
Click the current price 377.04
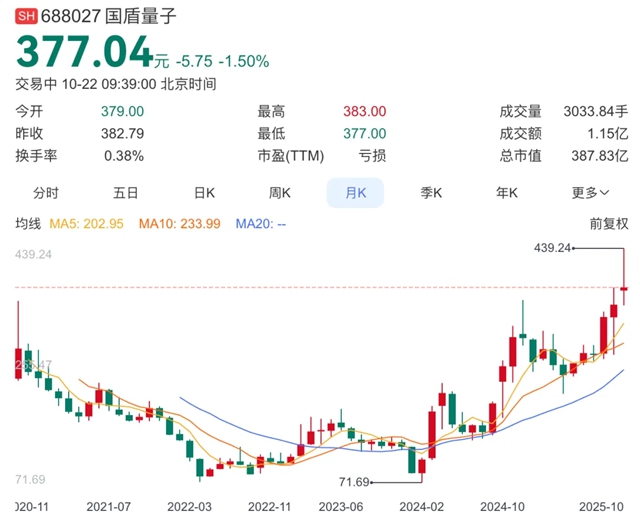coord(82,52)
